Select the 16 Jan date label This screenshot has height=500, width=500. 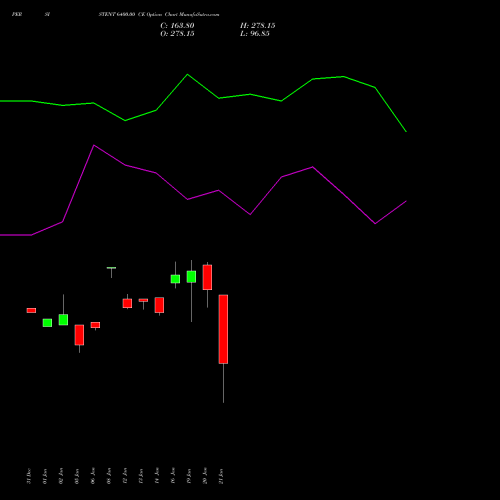(x=173, y=476)
